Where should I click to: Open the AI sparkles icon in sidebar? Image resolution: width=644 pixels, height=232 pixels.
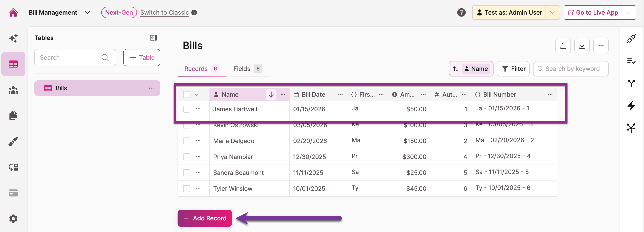pyautogui.click(x=13, y=38)
